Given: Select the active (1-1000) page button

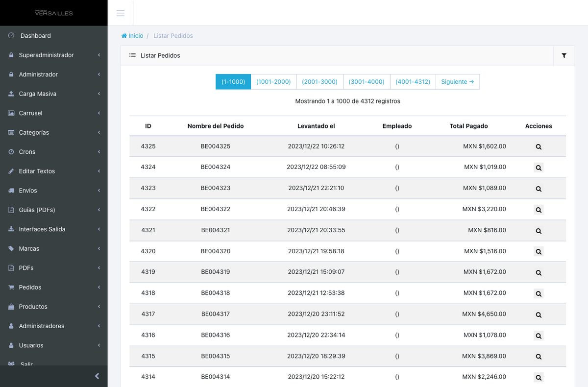Looking at the screenshot, I should click(233, 82).
